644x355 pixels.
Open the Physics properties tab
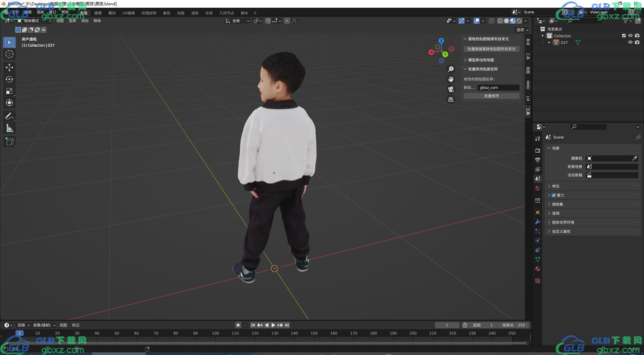point(538,241)
